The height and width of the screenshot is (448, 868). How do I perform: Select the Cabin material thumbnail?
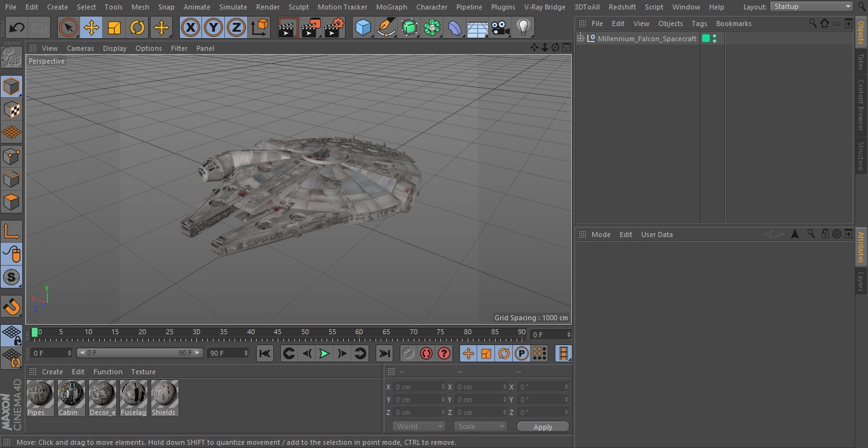pyautogui.click(x=71, y=398)
